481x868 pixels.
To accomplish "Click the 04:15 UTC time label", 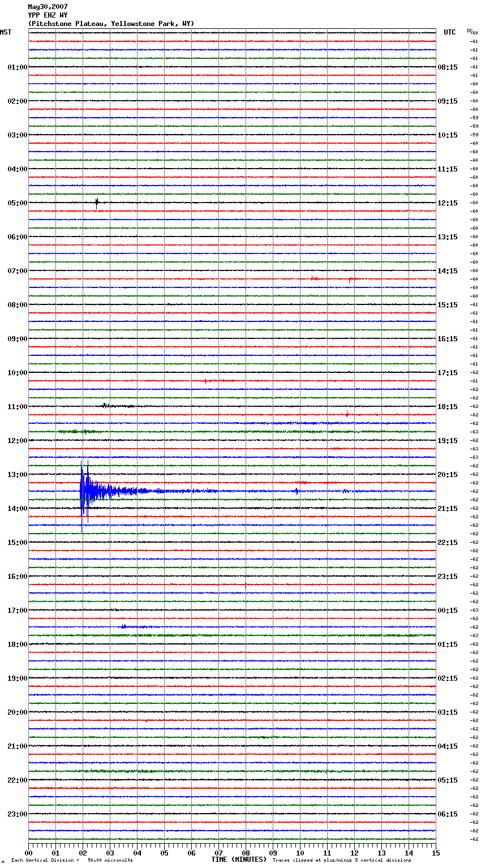I will [448, 746].
